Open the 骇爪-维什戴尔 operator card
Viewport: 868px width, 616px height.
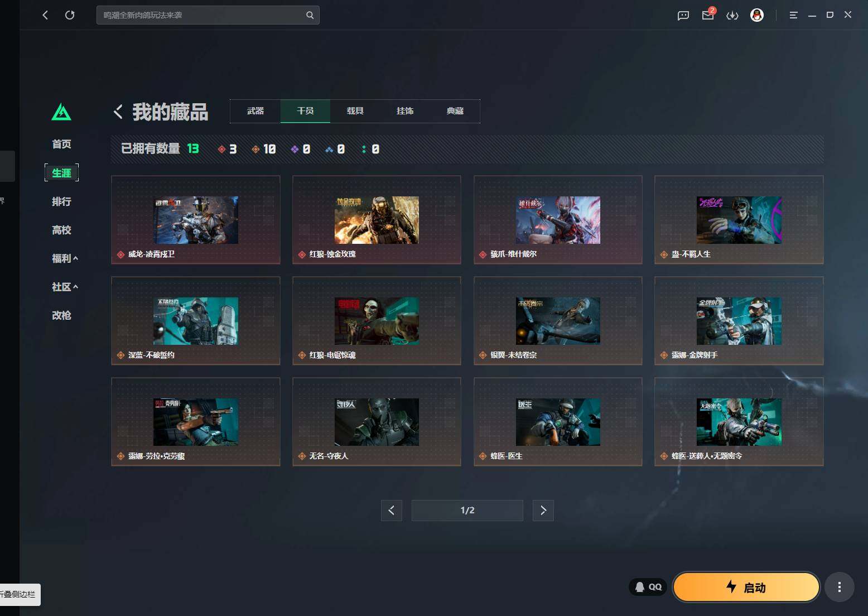[x=558, y=220]
